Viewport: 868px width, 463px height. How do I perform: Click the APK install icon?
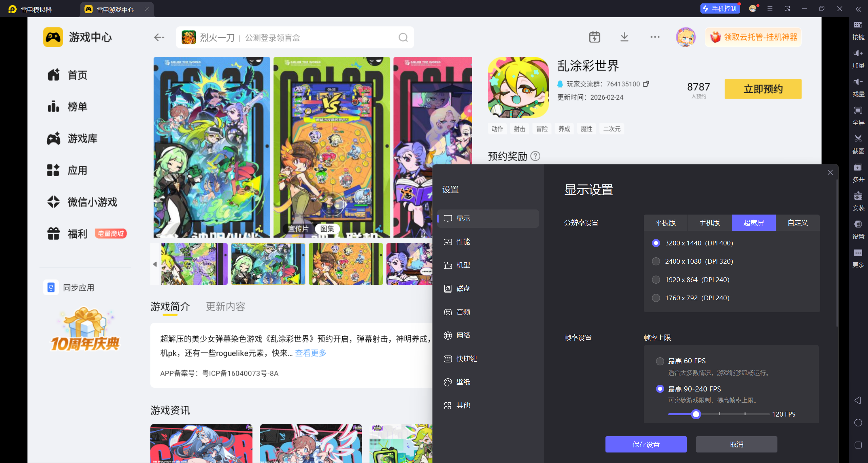[858, 196]
